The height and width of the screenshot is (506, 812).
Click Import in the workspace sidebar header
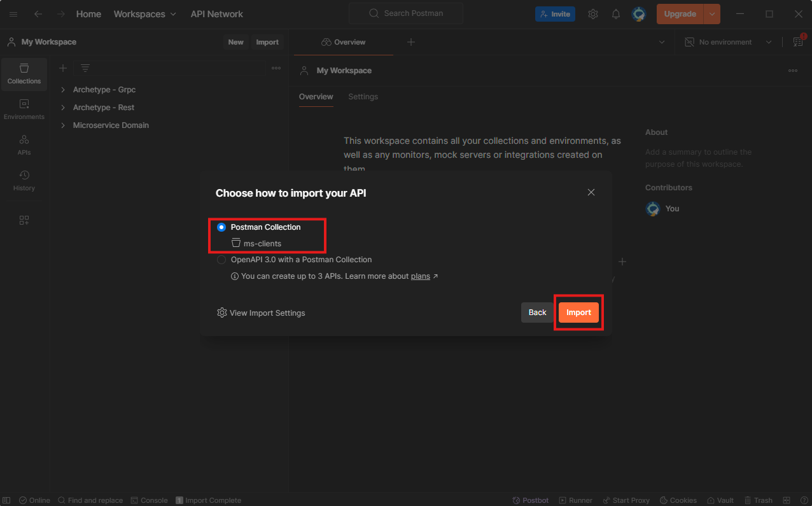pyautogui.click(x=267, y=42)
